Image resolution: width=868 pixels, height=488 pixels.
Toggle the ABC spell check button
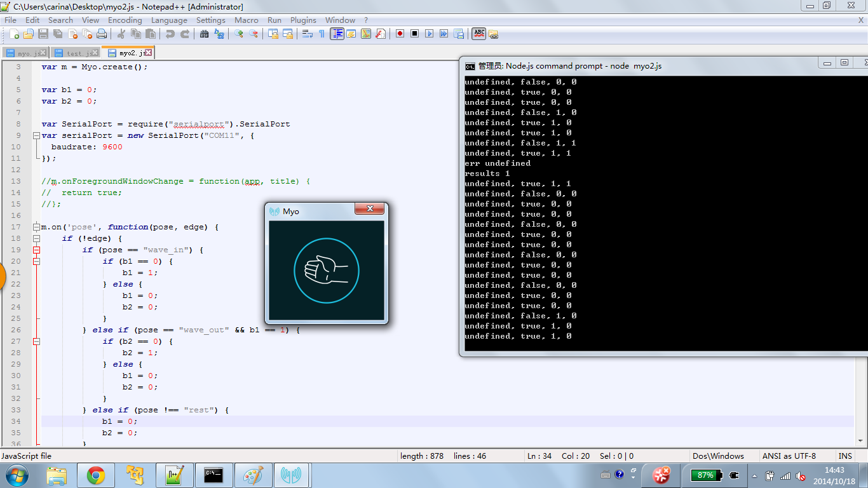coord(479,34)
